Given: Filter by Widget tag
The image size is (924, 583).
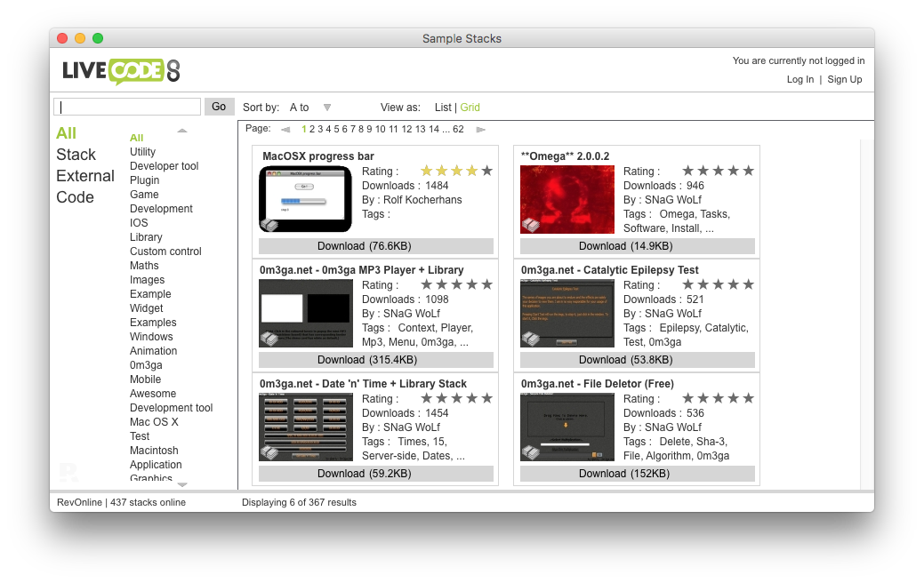Looking at the screenshot, I should [x=146, y=308].
